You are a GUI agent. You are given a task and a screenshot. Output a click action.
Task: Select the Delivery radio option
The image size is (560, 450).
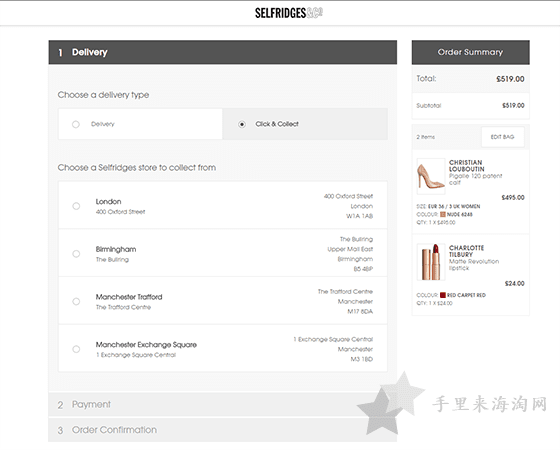pos(76,124)
